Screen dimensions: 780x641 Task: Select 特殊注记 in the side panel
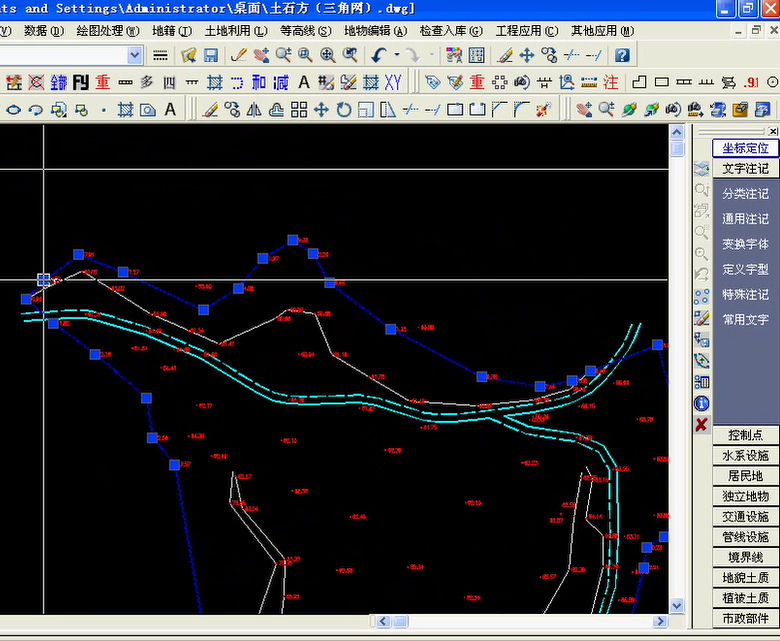(745, 294)
